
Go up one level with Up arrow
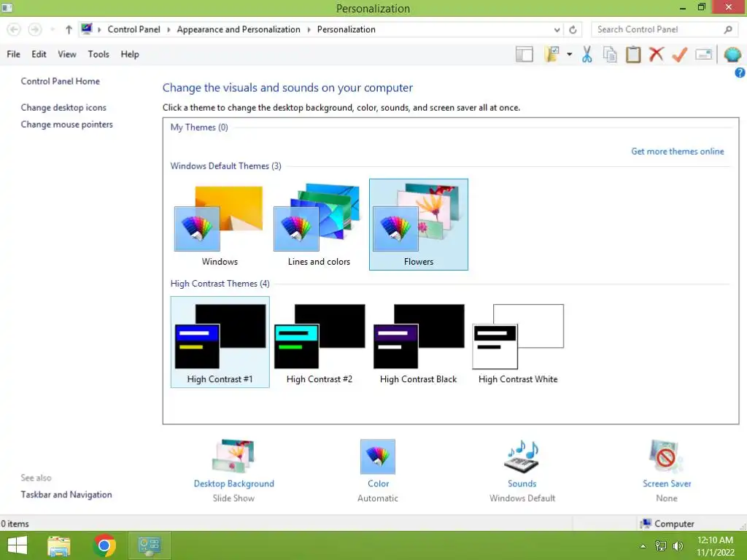(x=69, y=29)
